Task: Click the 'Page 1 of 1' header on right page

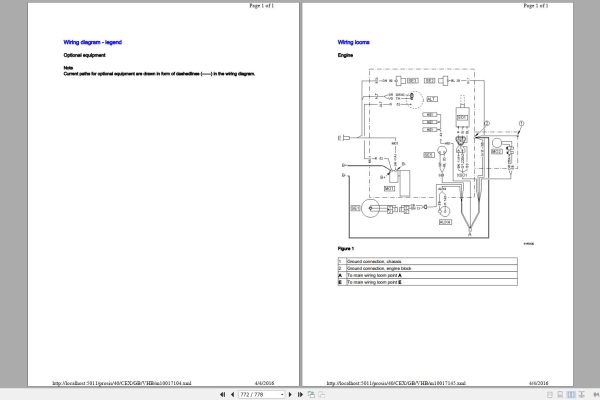Action: point(536,6)
